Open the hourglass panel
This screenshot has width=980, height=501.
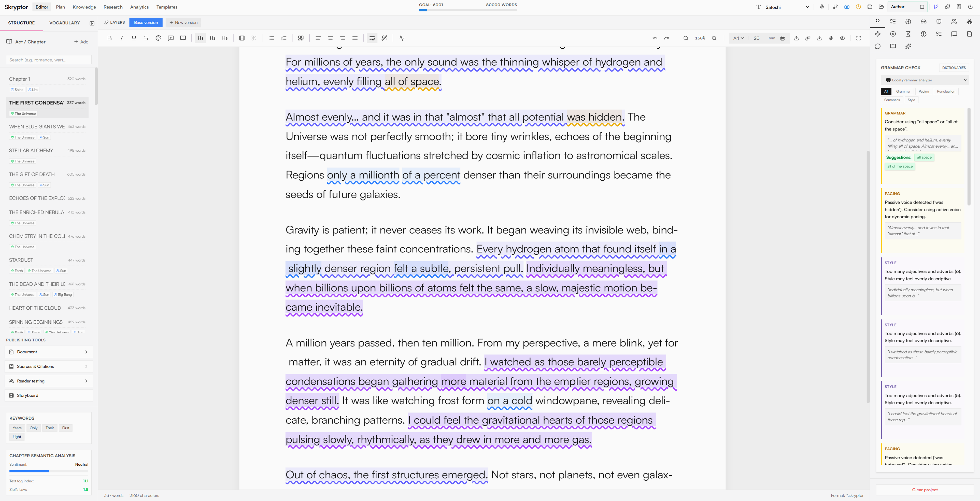tap(908, 34)
